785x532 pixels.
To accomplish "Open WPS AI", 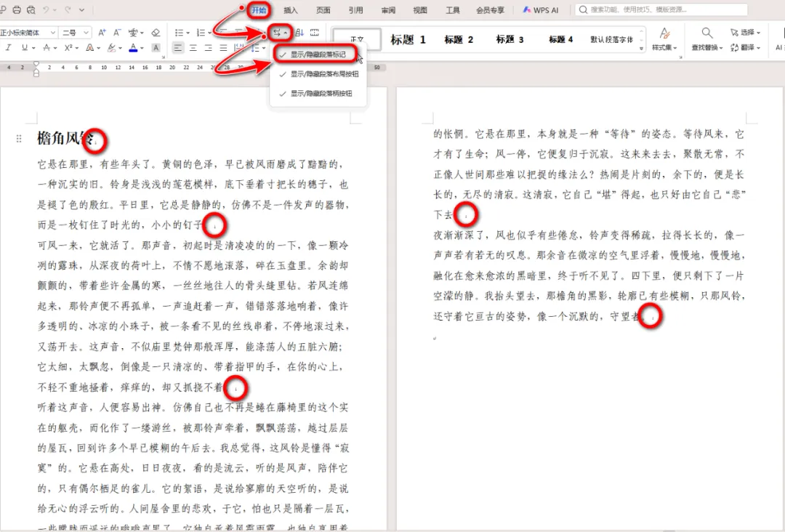I will click(x=541, y=10).
